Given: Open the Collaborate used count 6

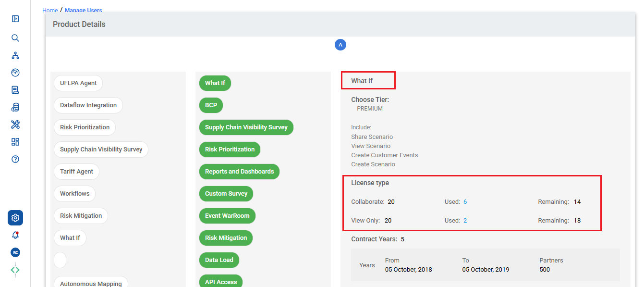Looking at the screenshot, I should click(x=465, y=202).
